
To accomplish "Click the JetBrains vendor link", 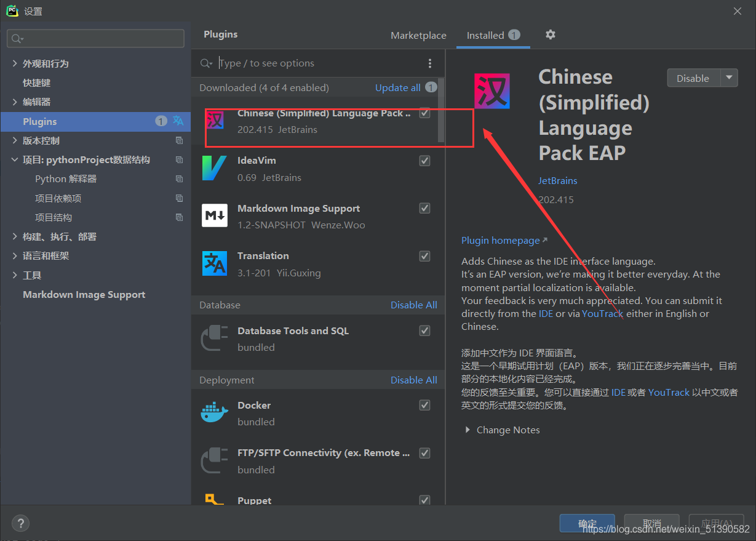I will [x=558, y=180].
